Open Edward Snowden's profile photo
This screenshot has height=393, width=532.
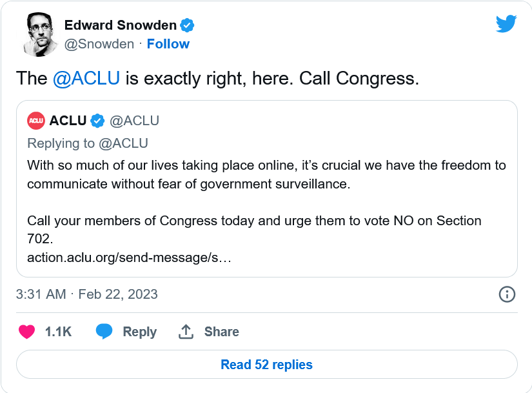41,34
